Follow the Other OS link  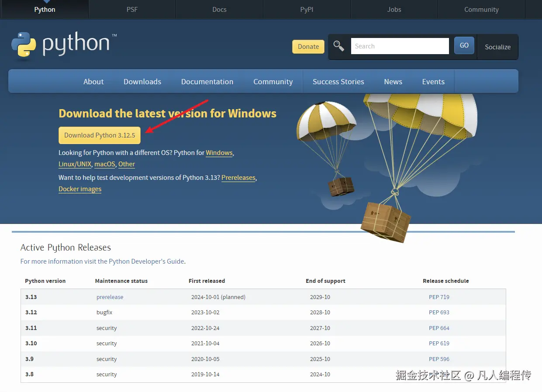127,164
